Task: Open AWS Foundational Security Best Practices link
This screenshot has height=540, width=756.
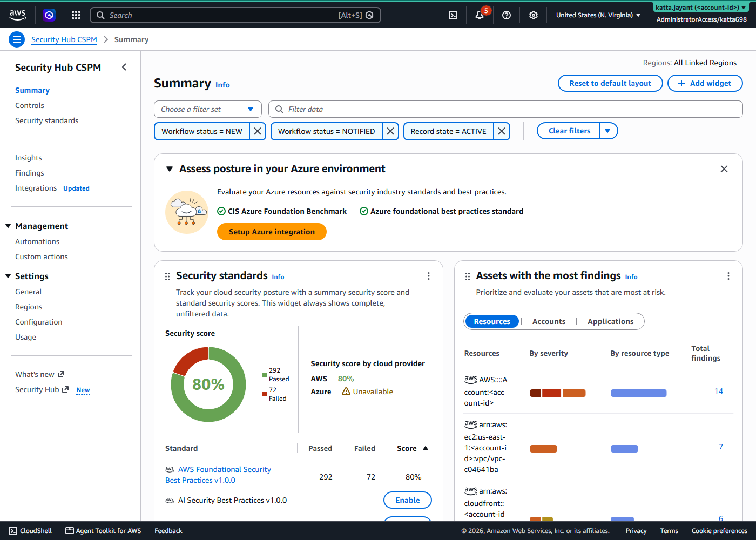Action: 218,475
